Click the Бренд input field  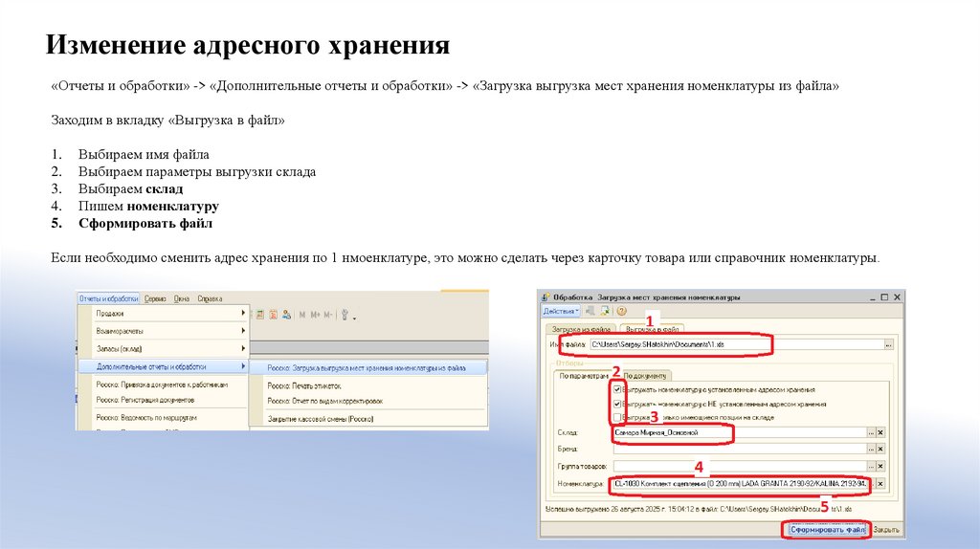[740, 449]
